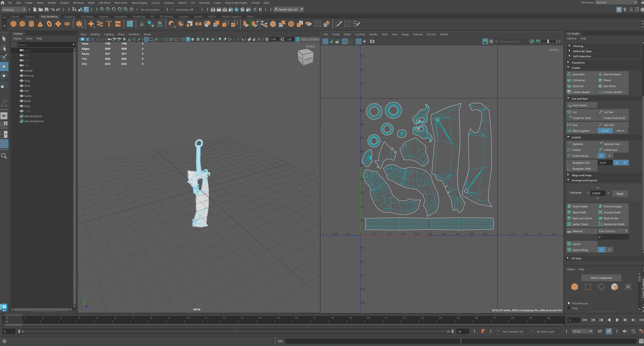This screenshot has height=346, width=644.
Task: Switch to the Sculpting shelf tab
Action: pyautogui.click(x=69, y=17)
